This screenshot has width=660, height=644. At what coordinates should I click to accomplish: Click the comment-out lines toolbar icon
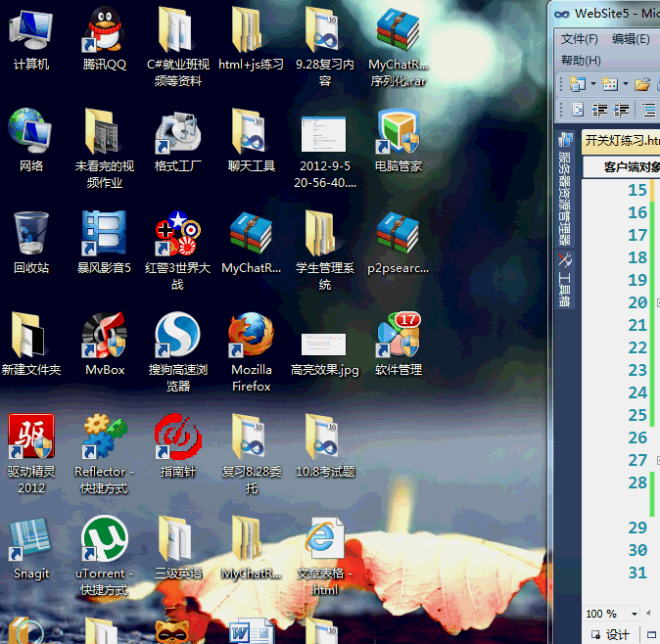click(x=649, y=111)
